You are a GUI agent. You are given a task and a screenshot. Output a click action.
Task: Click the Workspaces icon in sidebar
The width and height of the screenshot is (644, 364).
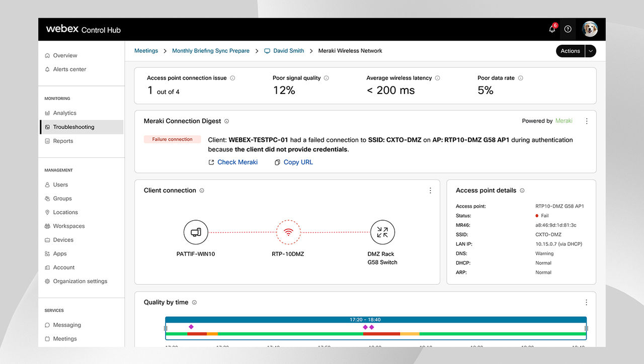tap(47, 226)
